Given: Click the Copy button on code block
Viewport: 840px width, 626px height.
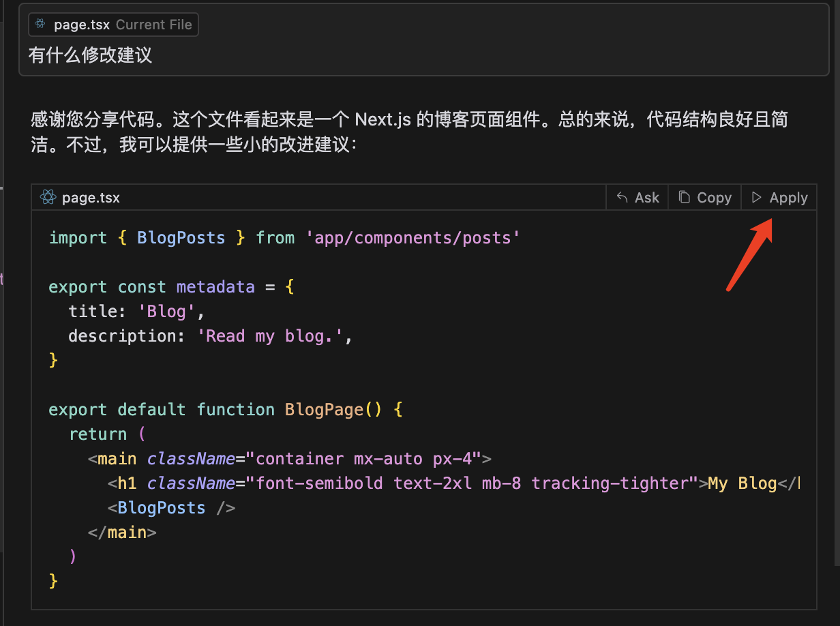Looking at the screenshot, I should [x=705, y=198].
